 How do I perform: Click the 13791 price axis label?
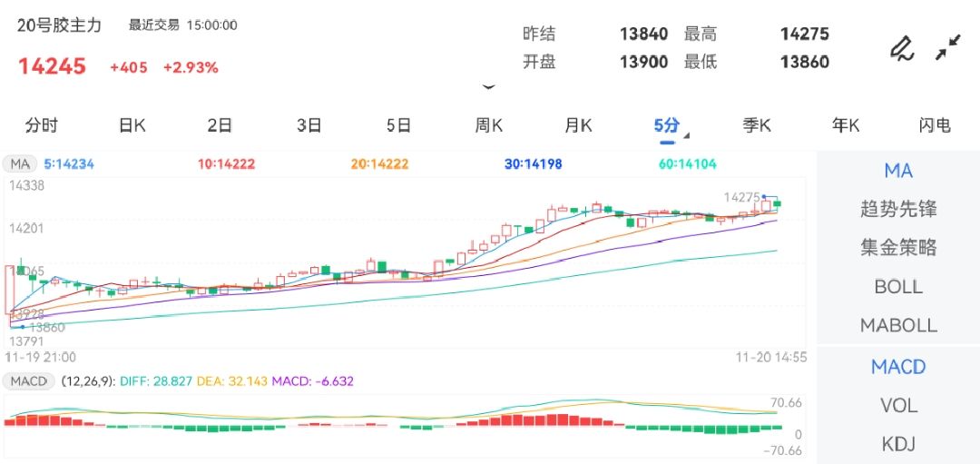[x=26, y=341]
